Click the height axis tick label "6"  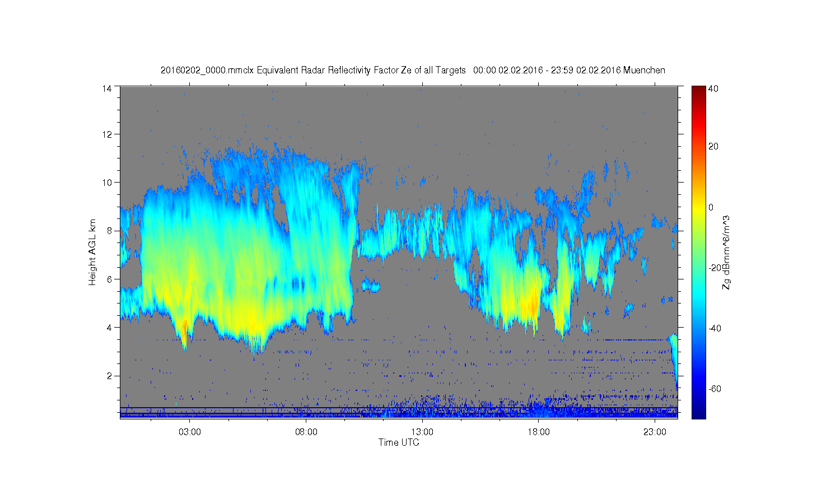[x=109, y=279]
